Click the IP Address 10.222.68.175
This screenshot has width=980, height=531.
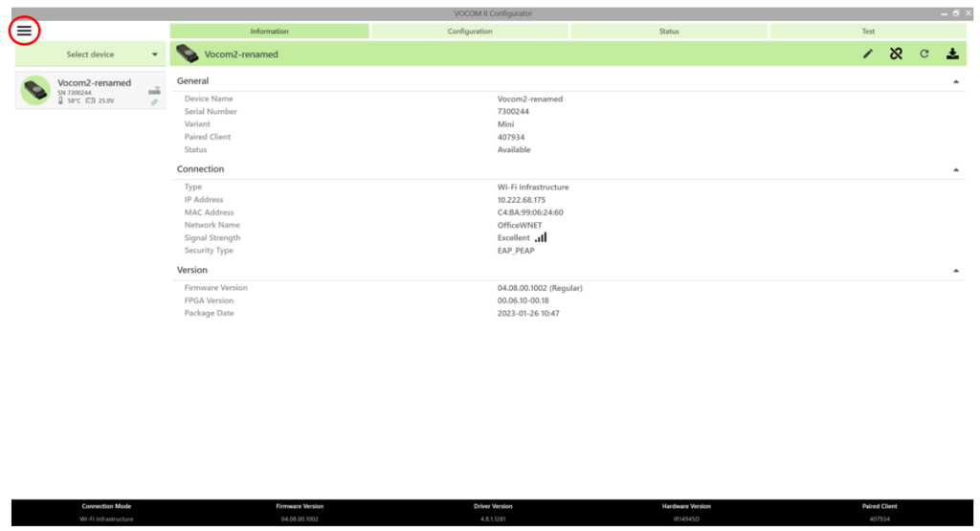[522, 200]
